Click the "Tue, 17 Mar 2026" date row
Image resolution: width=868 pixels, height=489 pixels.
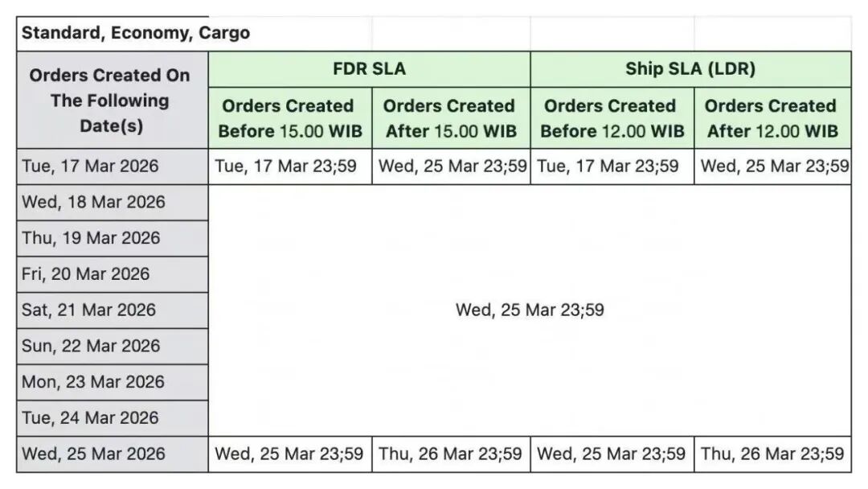tap(90, 166)
